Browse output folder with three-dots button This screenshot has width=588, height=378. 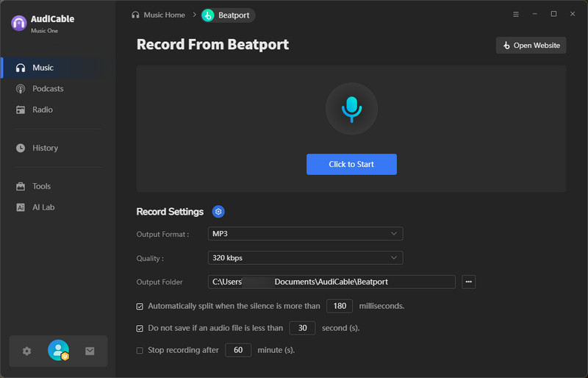click(x=468, y=282)
